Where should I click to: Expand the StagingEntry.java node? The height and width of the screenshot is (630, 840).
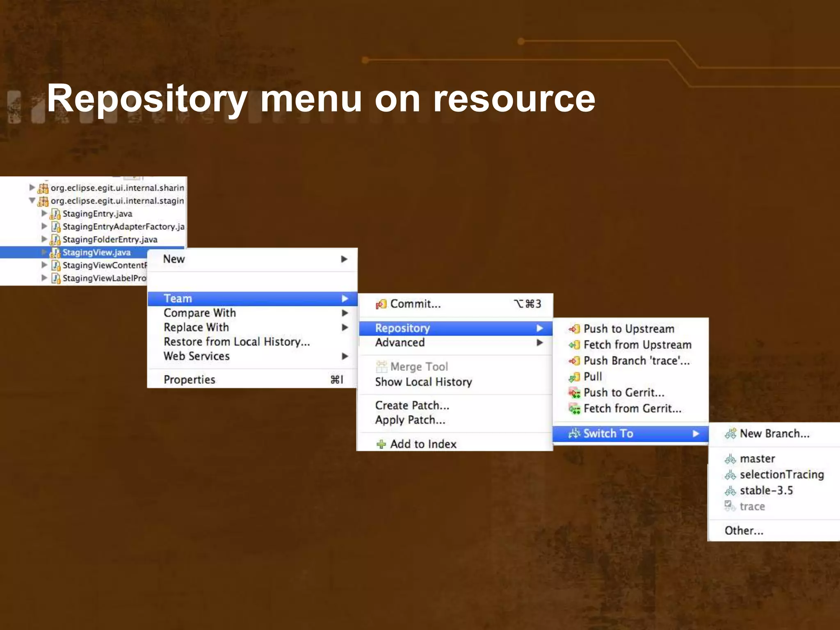point(44,213)
